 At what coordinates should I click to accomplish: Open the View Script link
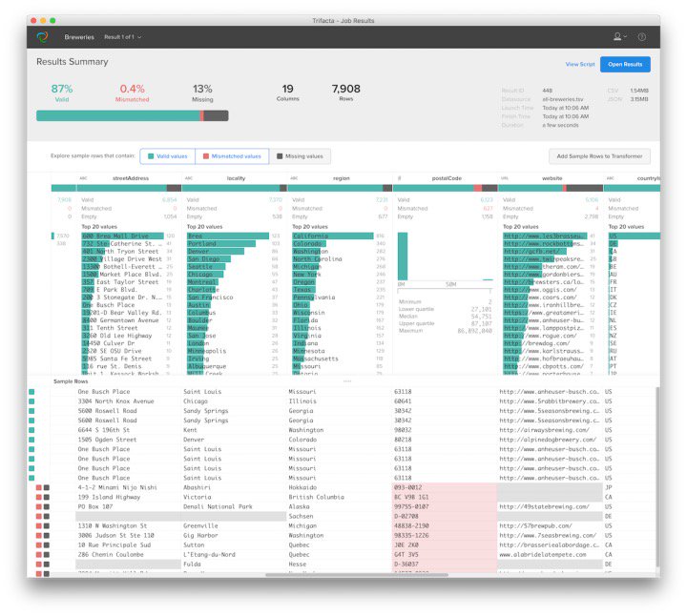(580, 64)
